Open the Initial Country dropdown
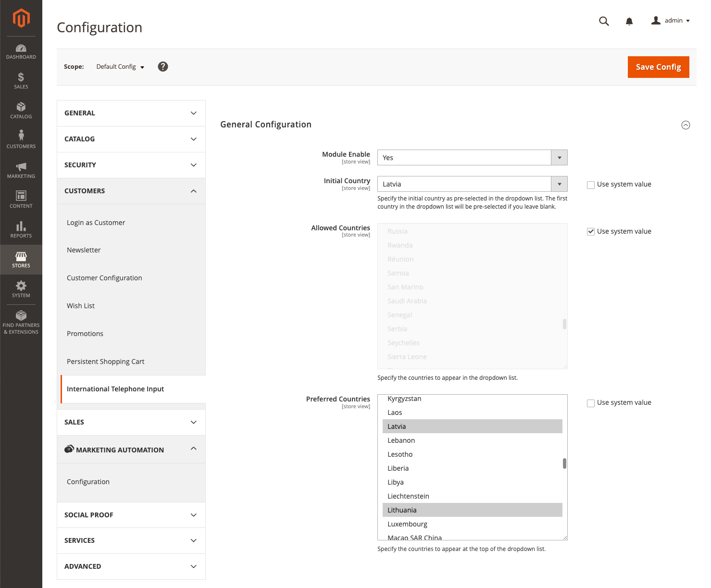Viewport: 711px width, 588px height. (472, 184)
